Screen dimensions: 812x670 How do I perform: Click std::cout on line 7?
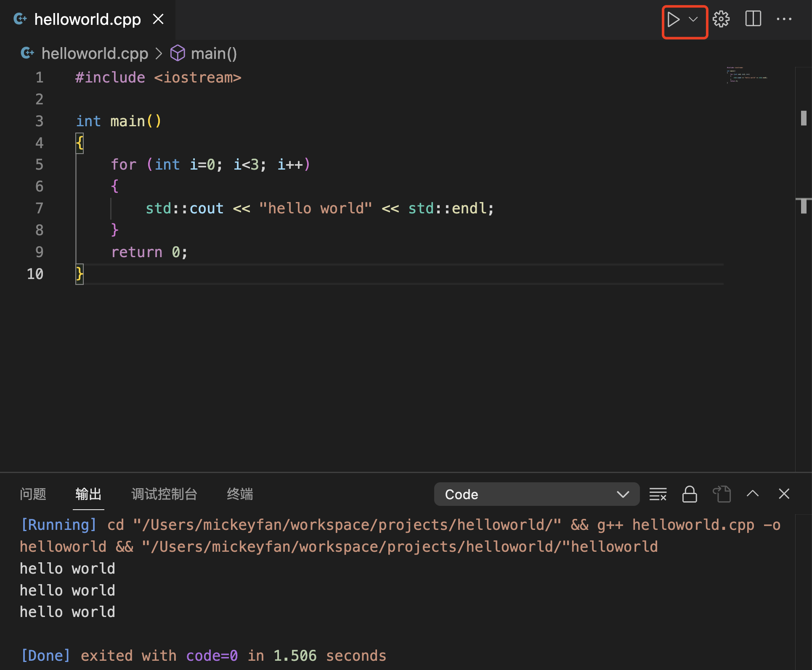pos(185,208)
